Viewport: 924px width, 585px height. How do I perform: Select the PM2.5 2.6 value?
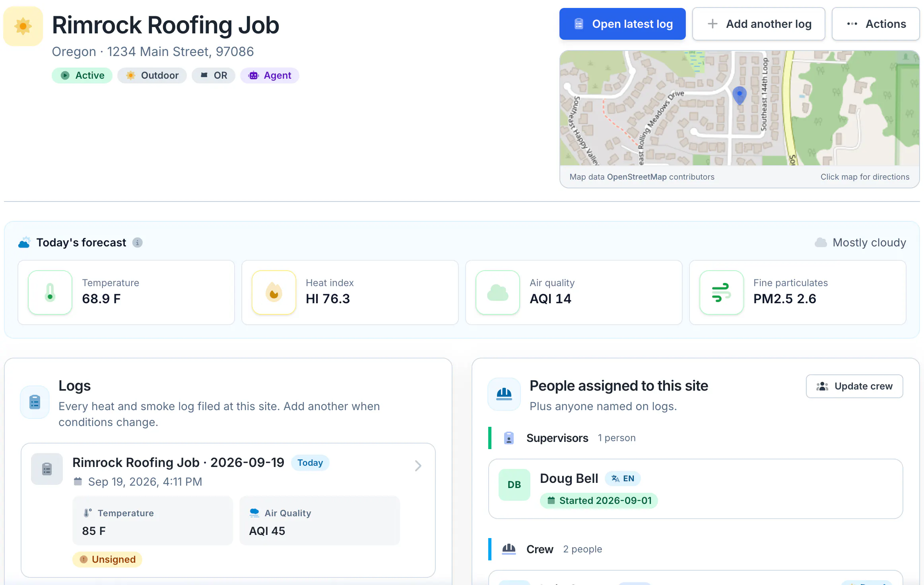(x=785, y=299)
